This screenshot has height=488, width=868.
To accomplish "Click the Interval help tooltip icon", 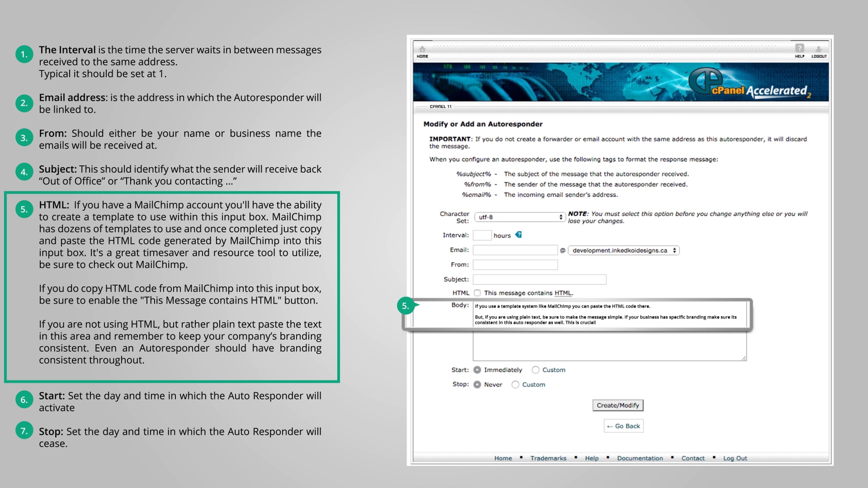I will tap(519, 235).
